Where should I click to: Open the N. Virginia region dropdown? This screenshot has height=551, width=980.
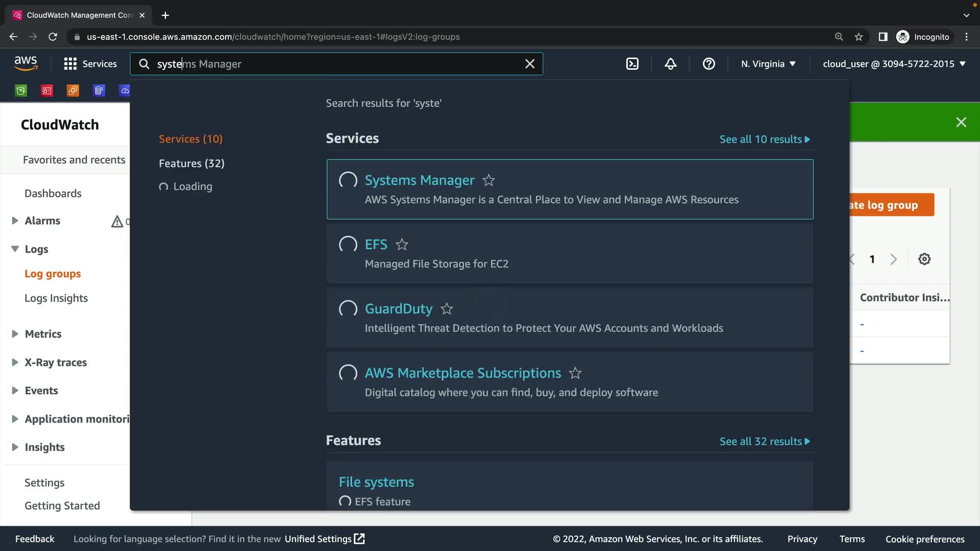(x=768, y=64)
